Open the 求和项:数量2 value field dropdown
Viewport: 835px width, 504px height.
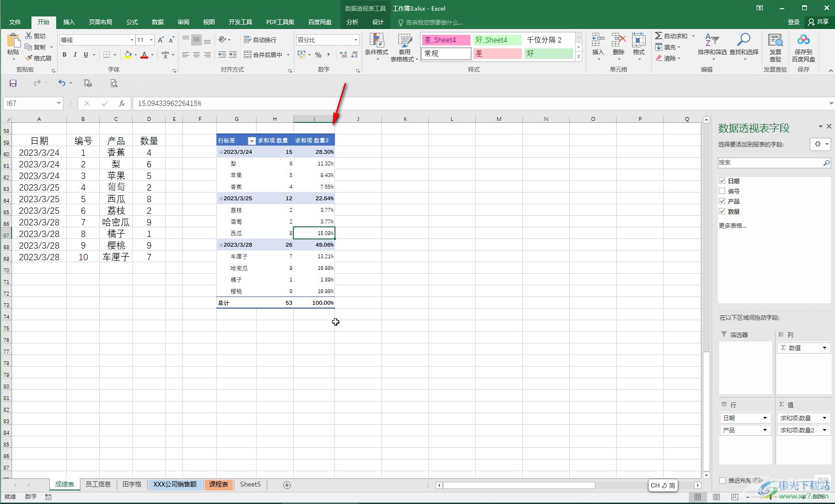pyautogui.click(x=824, y=430)
